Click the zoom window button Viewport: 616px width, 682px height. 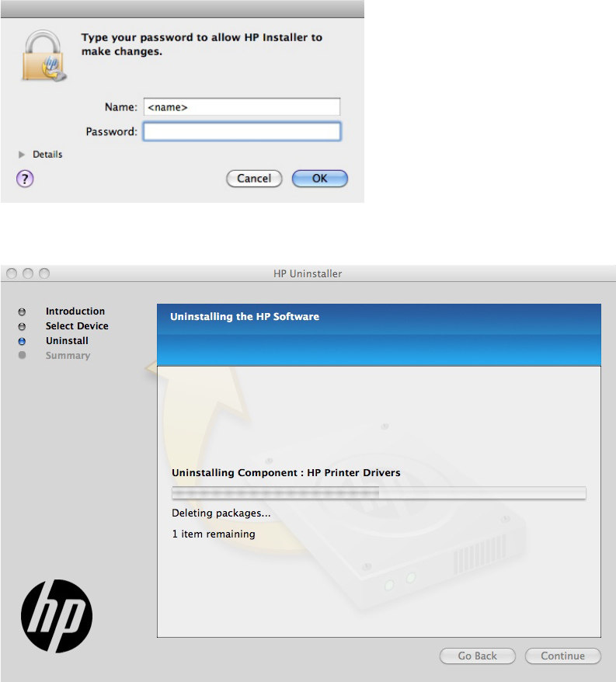[x=44, y=273]
